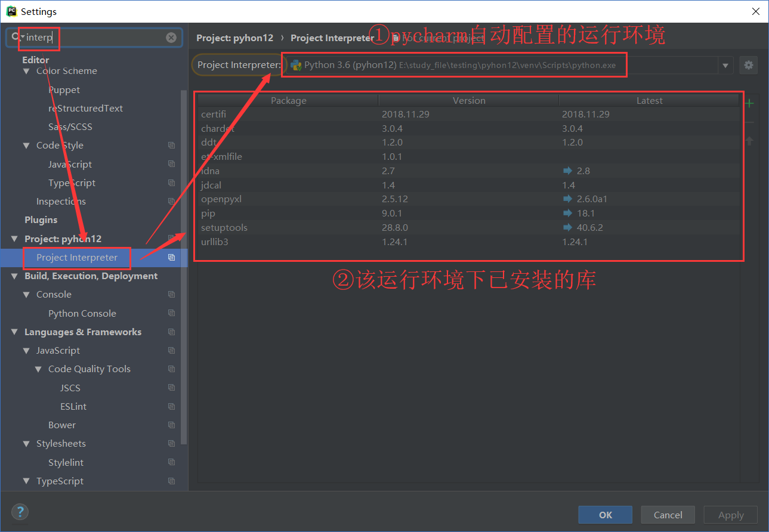
Task: Click the Cancel button
Action: click(668, 515)
